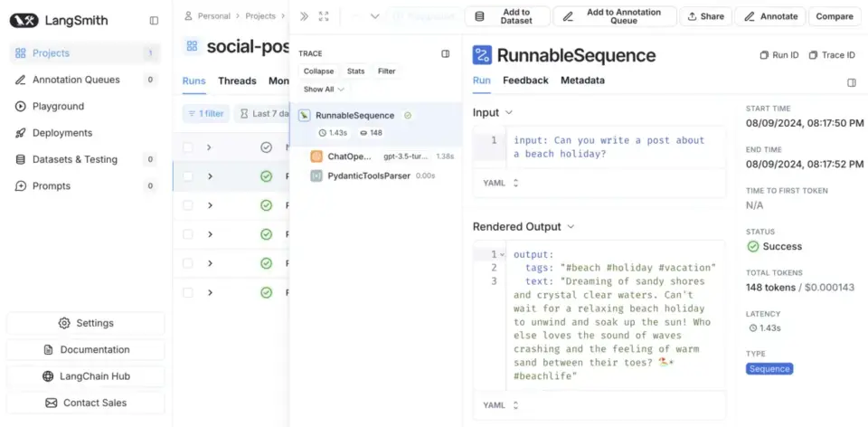The width and height of the screenshot is (868, 427).
Task: Collapse the left sidebar panel icon
Action: 154,21
